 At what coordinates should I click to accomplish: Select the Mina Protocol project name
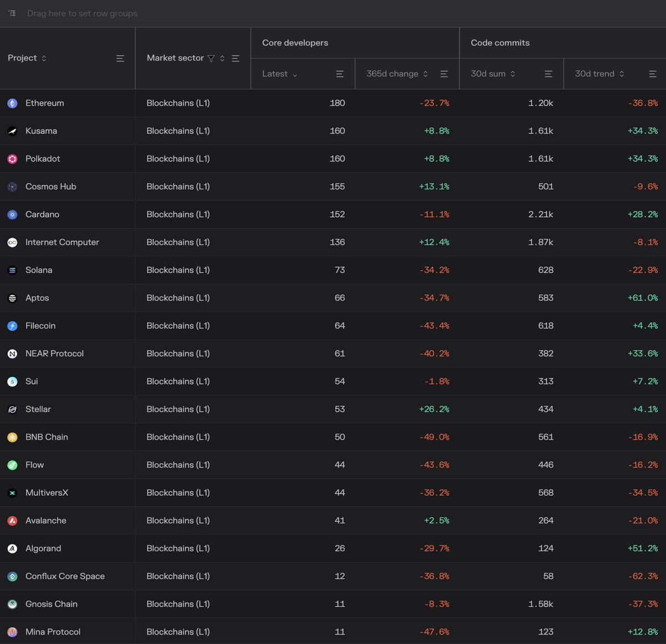[x=53, y=632]
